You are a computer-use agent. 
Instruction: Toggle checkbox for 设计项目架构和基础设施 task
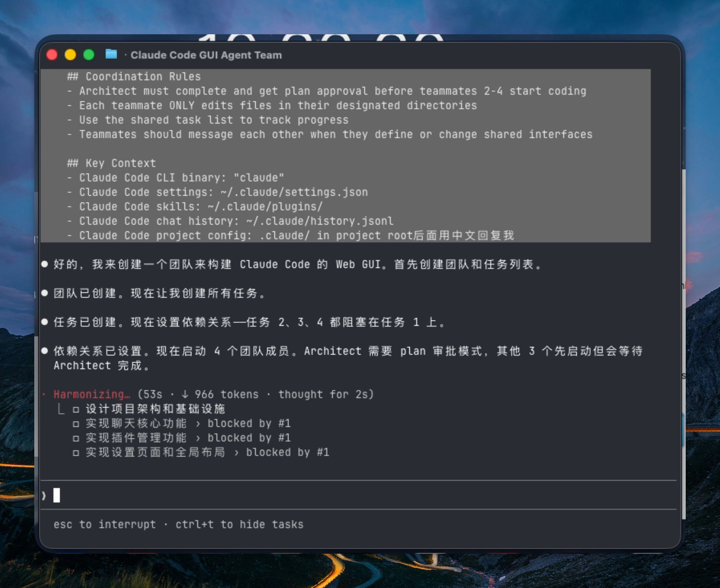[x=76, y=409]
